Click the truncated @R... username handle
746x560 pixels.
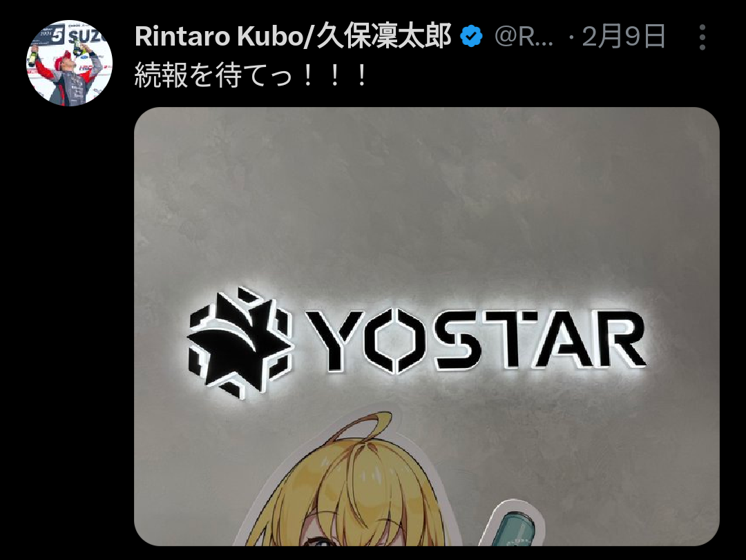point(524,37)
